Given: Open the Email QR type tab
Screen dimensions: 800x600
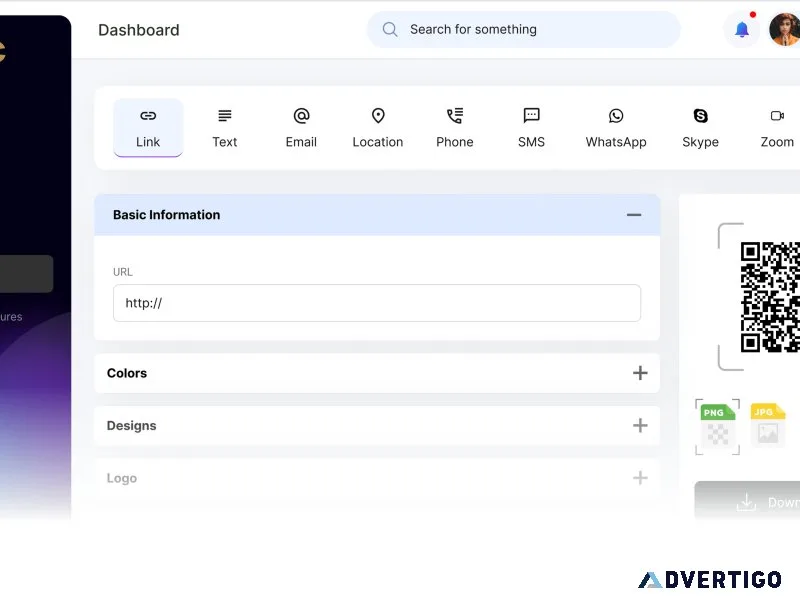Looking at the screenshot, I should coord(301,128).
